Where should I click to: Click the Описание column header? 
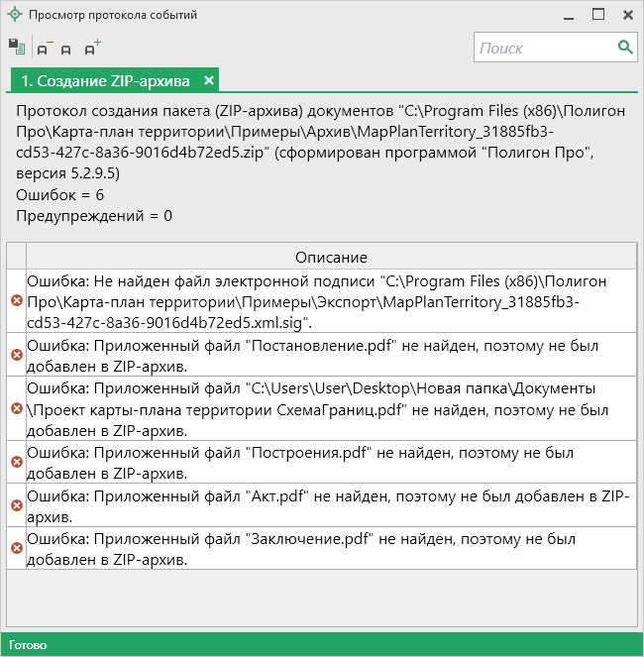pos(330,257)
